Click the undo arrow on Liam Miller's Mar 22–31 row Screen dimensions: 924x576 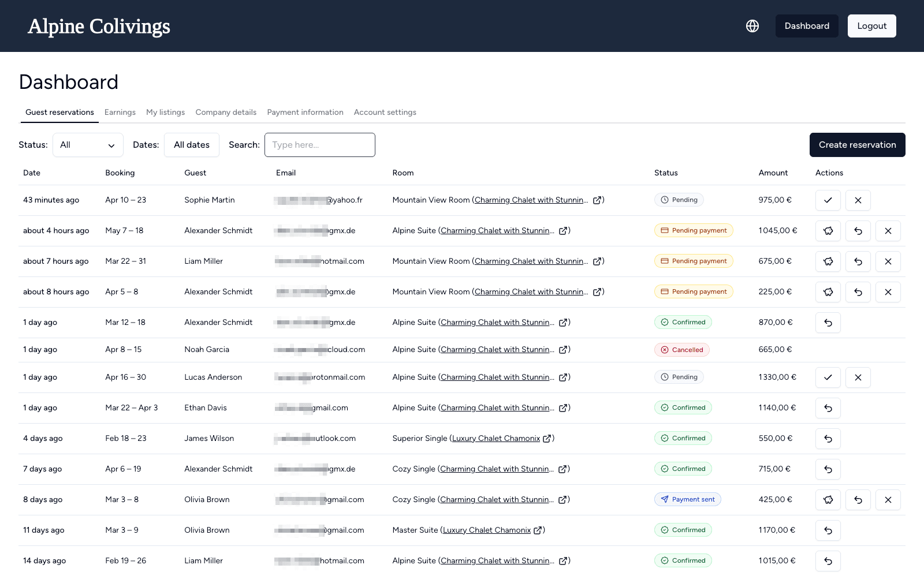click(858, 261)
